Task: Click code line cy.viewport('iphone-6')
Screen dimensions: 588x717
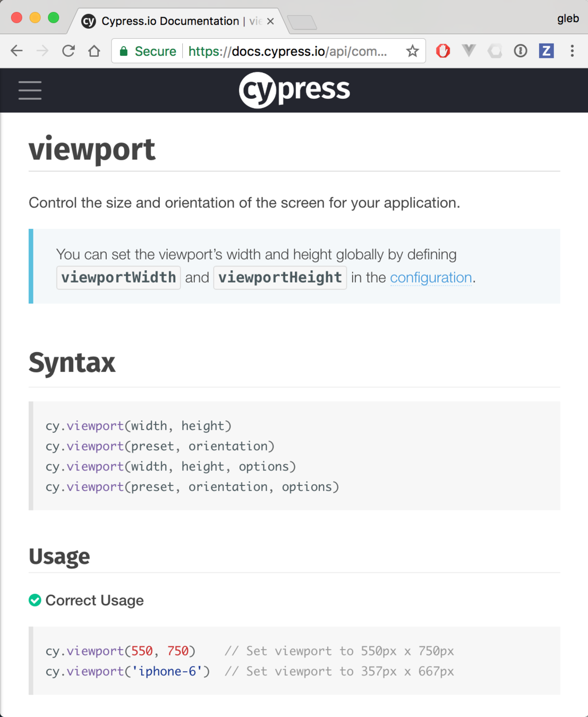Action: click(127, 671)
